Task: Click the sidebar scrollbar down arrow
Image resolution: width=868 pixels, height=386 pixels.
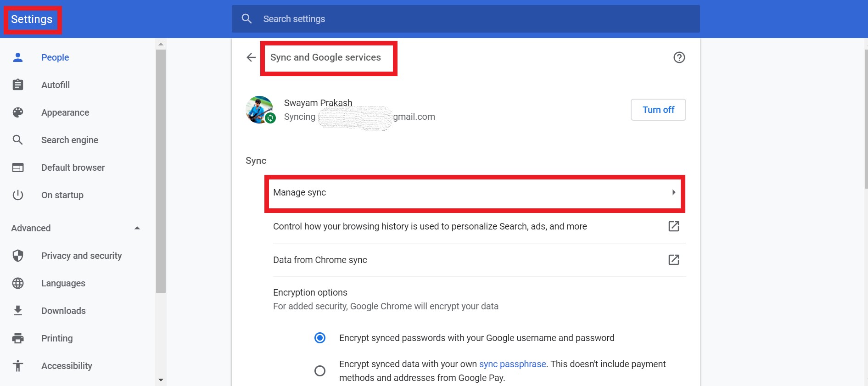Action: [x=161, y=380]
